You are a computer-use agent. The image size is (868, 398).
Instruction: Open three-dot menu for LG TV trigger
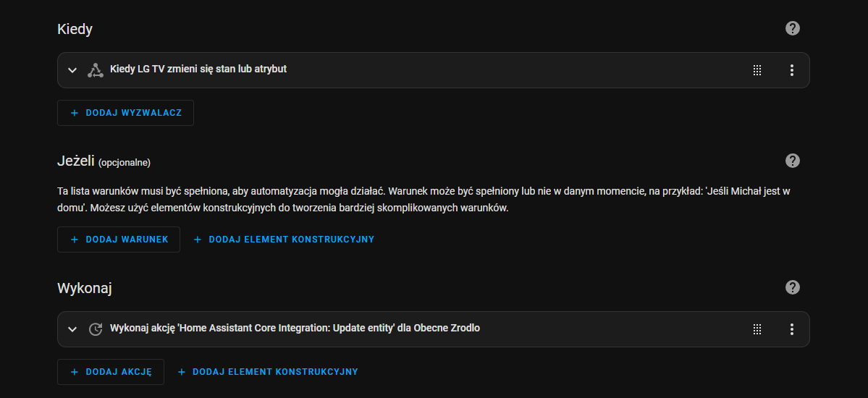[791, 70]
